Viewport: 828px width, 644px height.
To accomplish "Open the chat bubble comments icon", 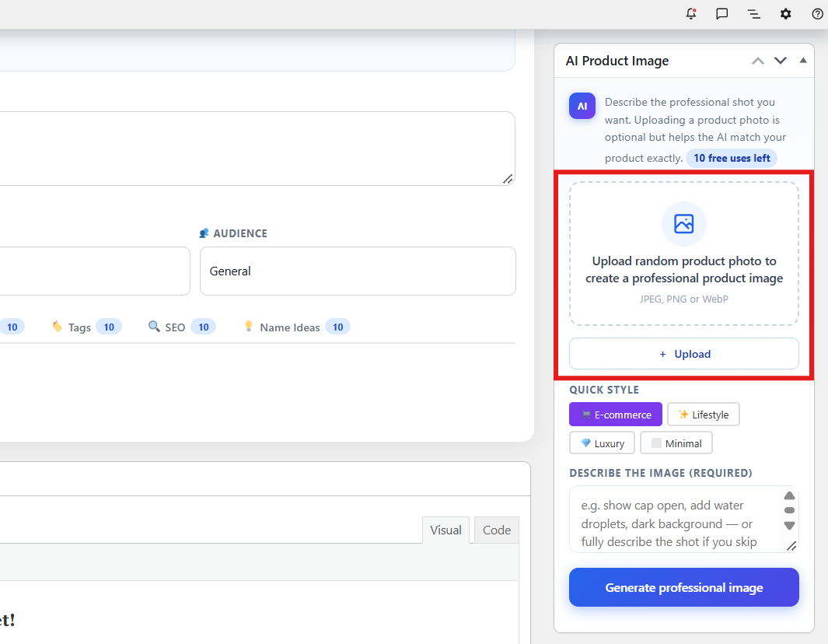I will 721,14.
